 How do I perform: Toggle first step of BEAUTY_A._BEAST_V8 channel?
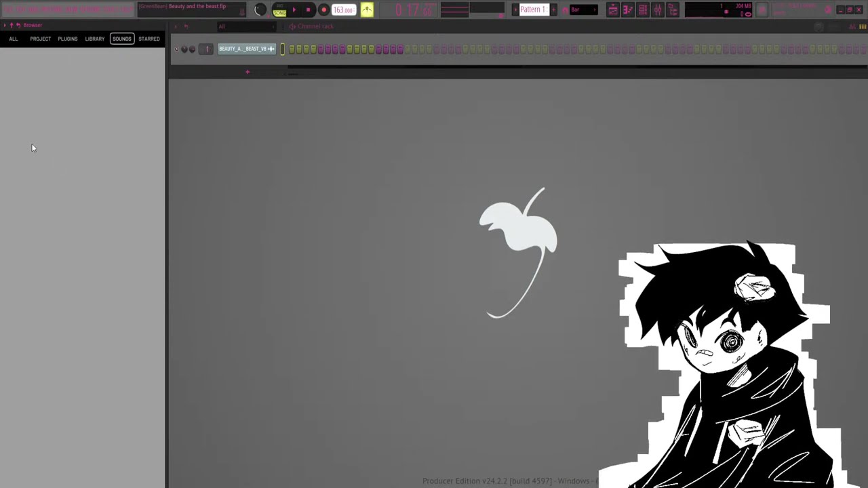click(292, 49)
